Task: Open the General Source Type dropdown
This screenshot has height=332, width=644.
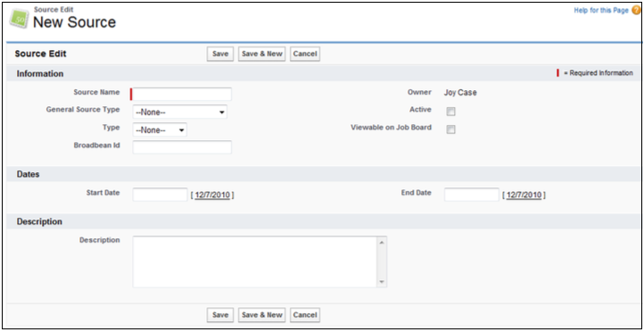Action: point(180,112)
